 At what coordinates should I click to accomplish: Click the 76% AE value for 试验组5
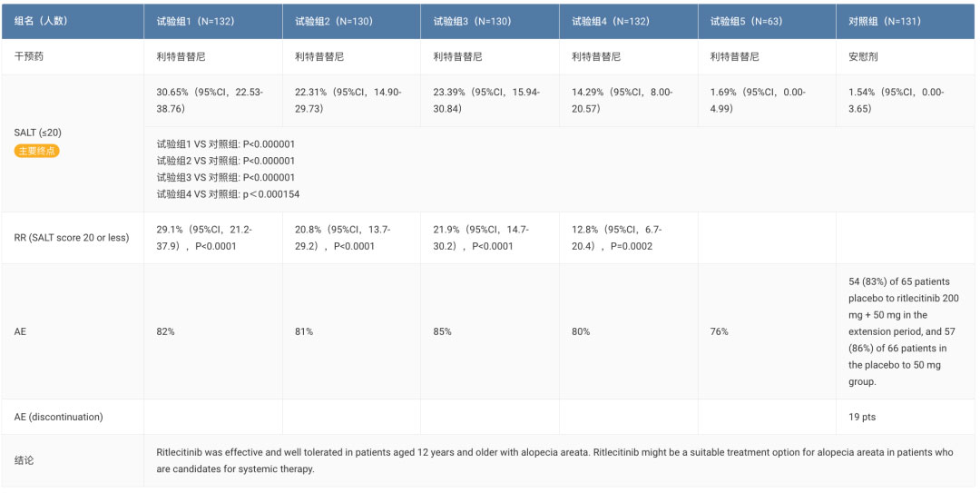720,331
